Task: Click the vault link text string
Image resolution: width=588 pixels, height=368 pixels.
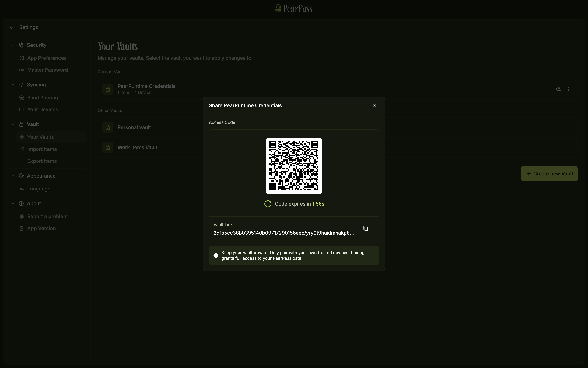Action: pyautogui.click(x=283, y=233)
